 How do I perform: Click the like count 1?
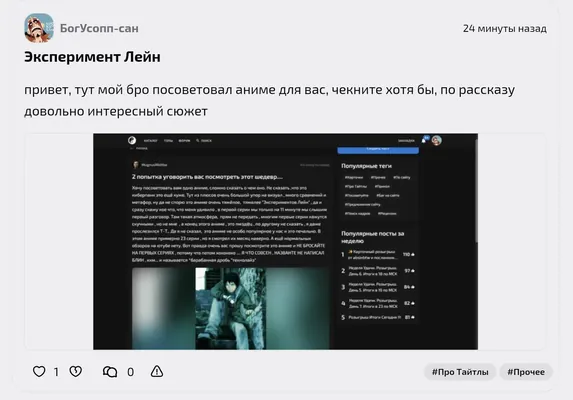pos(56,372)
